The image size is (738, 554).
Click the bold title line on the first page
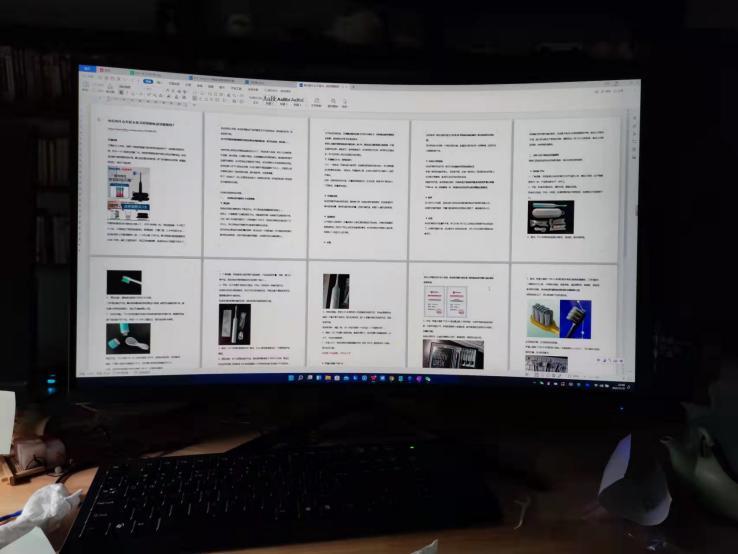[x=141, y=125]
